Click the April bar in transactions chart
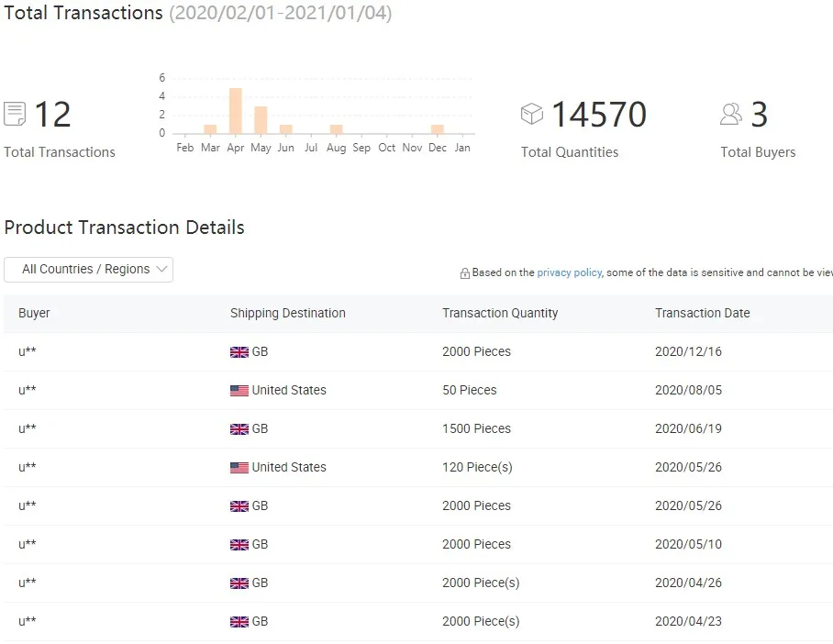 [x=236, y=111]
